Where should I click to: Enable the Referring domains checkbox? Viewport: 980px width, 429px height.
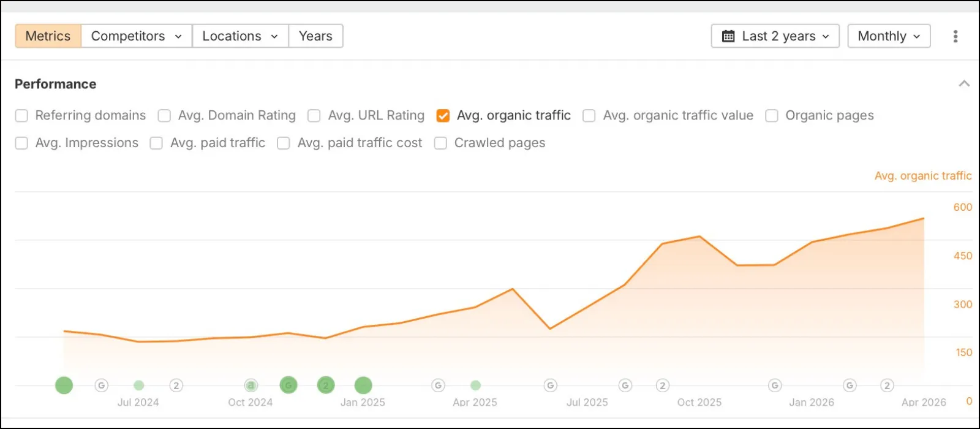[21, 115]
